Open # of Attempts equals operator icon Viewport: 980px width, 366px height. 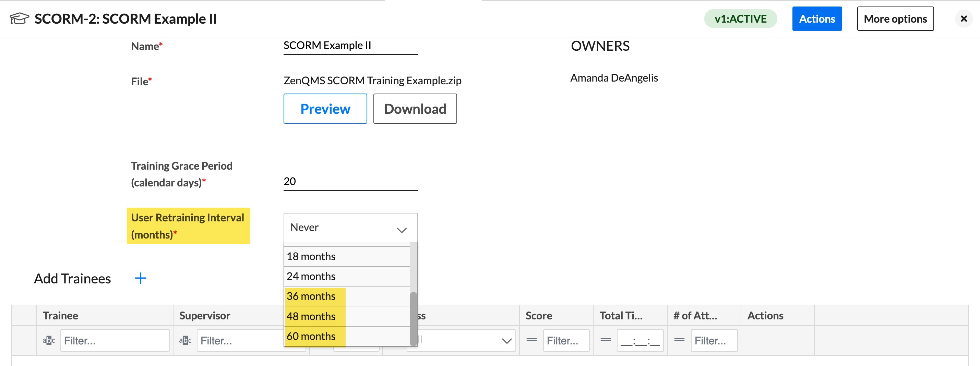[x=680, y=340]
